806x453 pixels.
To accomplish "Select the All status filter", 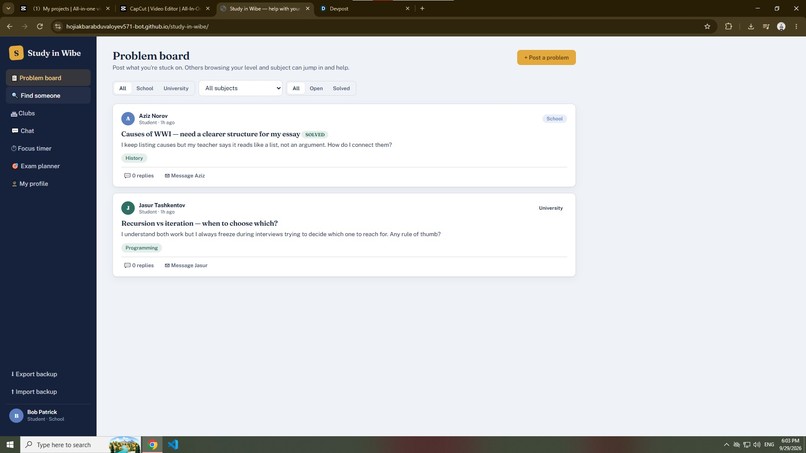I will pos(296,88).
